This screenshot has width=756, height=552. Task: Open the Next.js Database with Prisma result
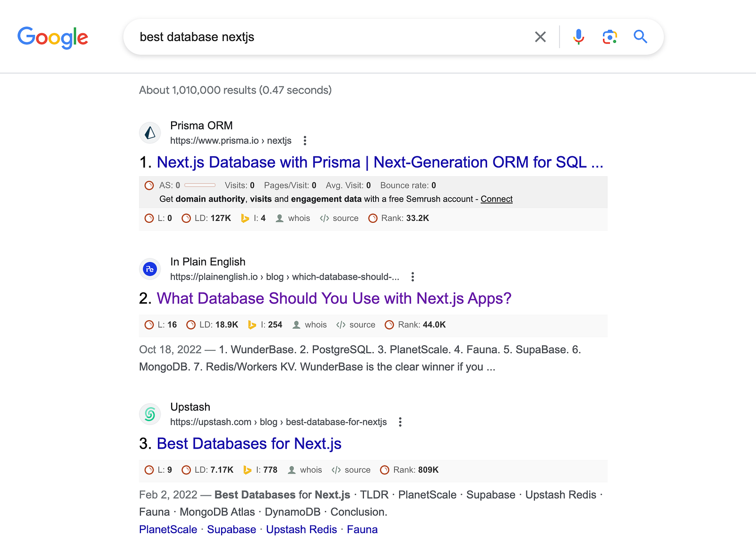point(380,162)
